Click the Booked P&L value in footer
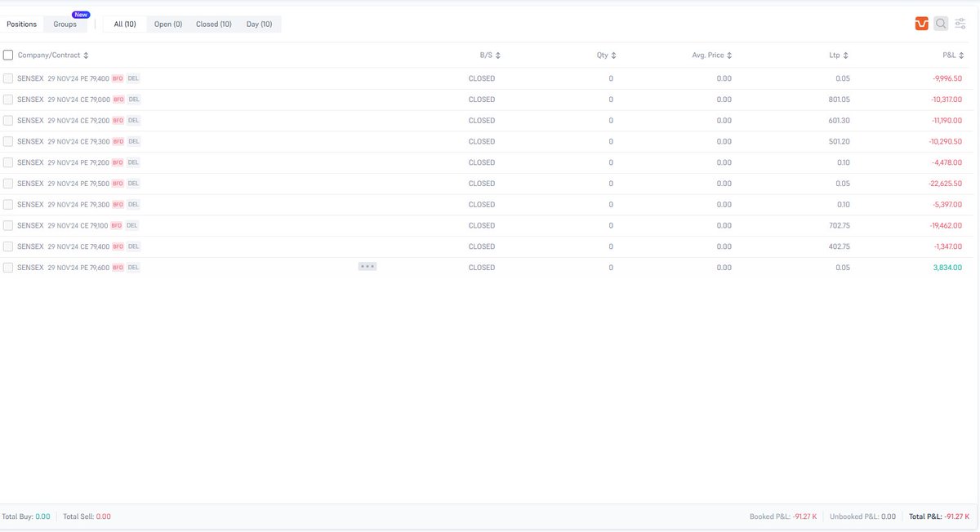 (804, 516)
